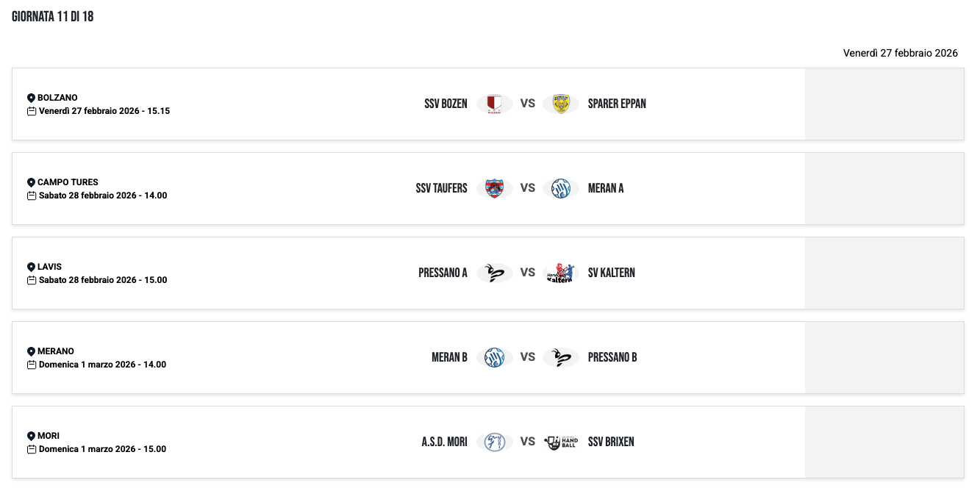The width and height of the screenshot is (980, 502).
Task: Click the Sparer Eppan yellow crest
Action: (561, 104)
